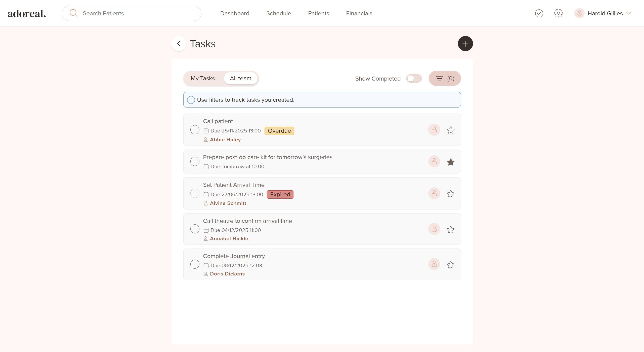Open settings gear icon

(558, 13)
